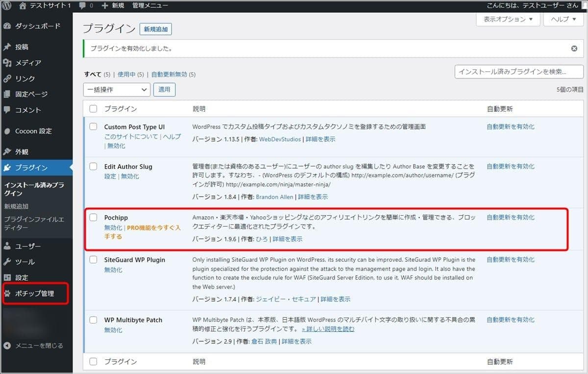This screenshot has width=588, height=374.
Task: Open 設定 link under Edit Author Slug
Action: click(x=110, y=176)
